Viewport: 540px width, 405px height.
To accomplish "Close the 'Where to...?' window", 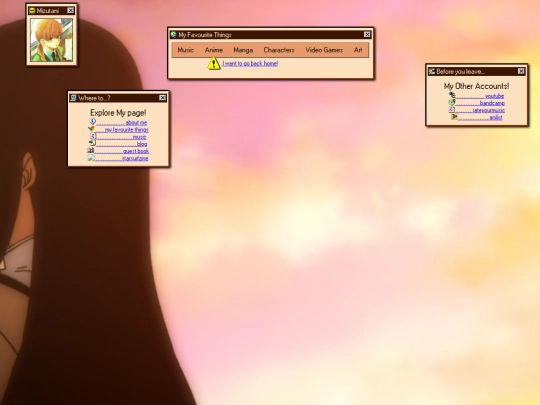I will (163, 98).
